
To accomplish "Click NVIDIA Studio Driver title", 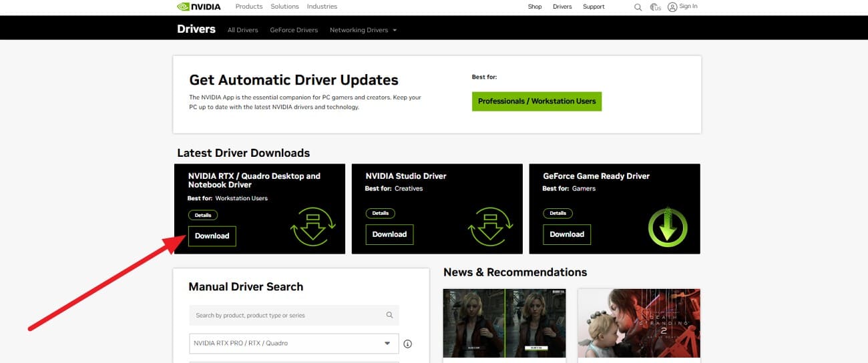I will [x=406, y=176].
